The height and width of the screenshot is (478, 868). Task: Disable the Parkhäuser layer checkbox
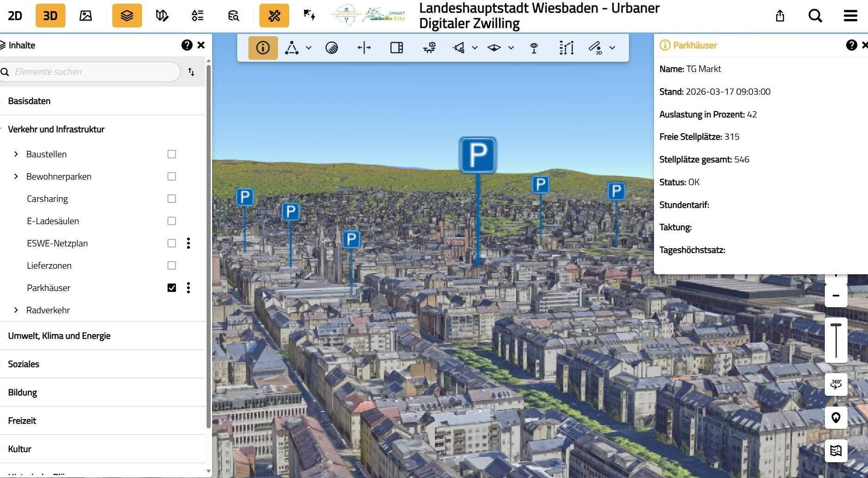click(172, 288)
